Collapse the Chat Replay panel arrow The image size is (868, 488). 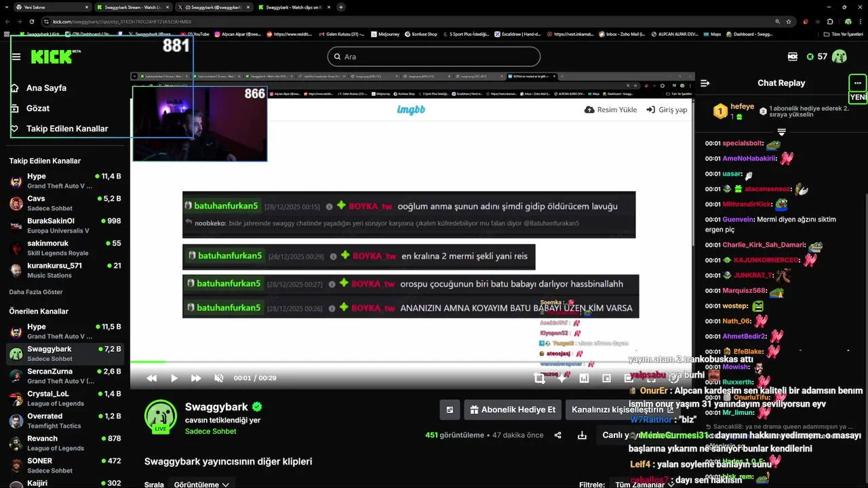pyautogui.click(x=705, y=83)
